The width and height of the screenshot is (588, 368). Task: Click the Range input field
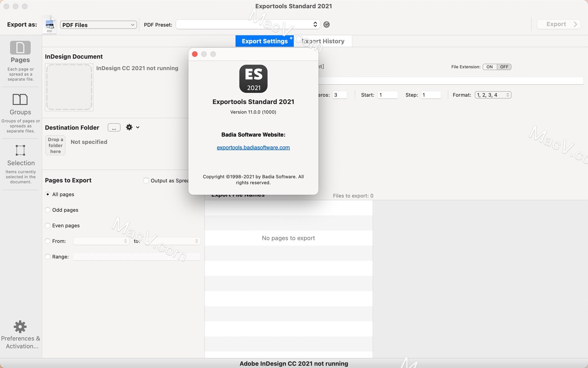137,257
